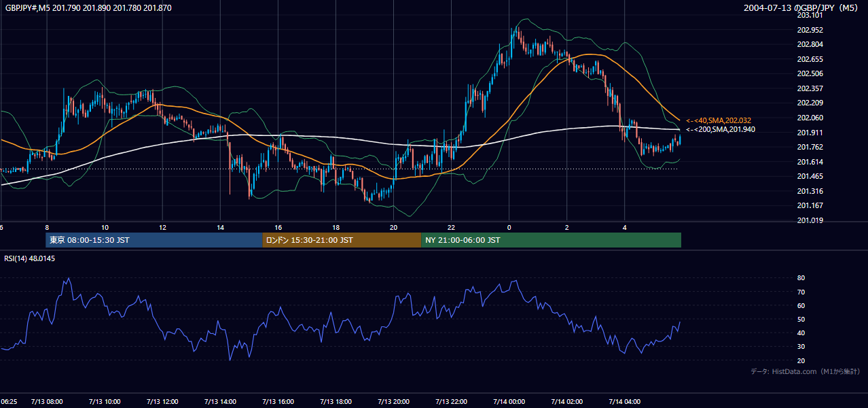Click the 7/13 10:00 time label
The height and width of the screenshot is (408, 868).
105,401
